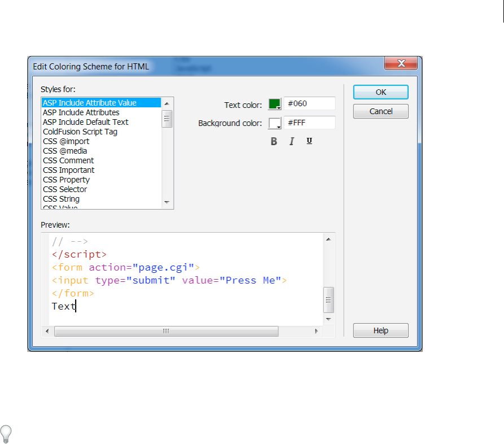Toggle Bold text style

tap(274, 141)
